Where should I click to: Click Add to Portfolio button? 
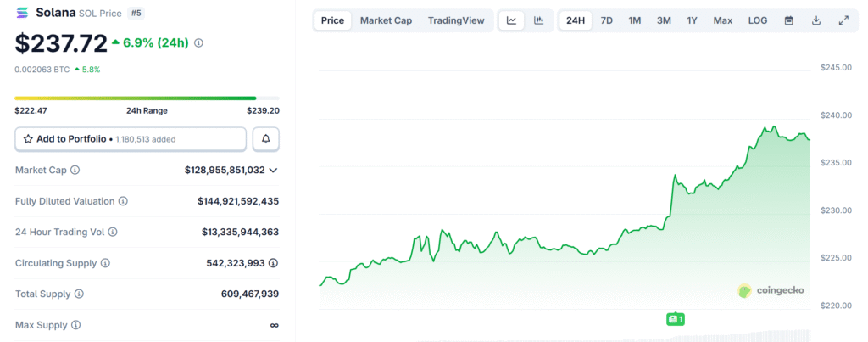pos(130,139)
